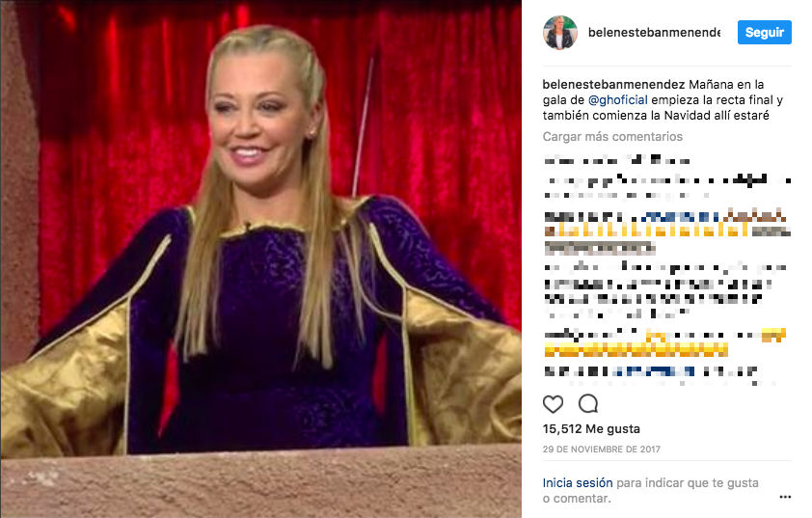The height and width of the screenshot is (518, 812).
Task: Click the Inicia sesión login link
Action: click(x=578, y=482)
